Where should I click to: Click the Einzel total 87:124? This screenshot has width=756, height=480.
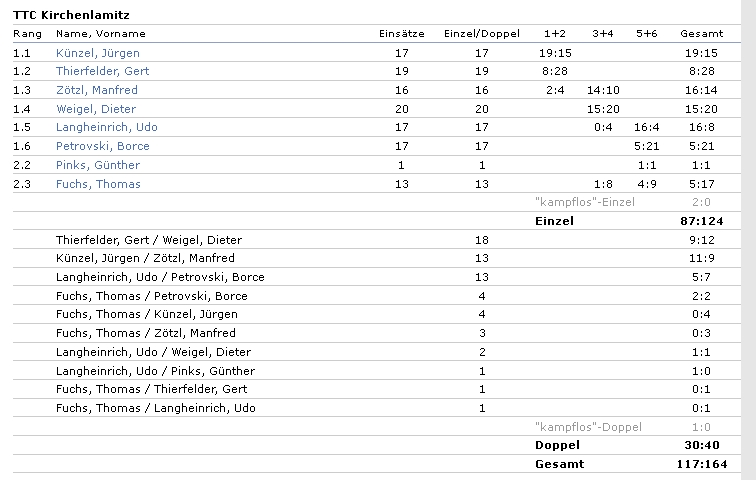click(702, 221)
